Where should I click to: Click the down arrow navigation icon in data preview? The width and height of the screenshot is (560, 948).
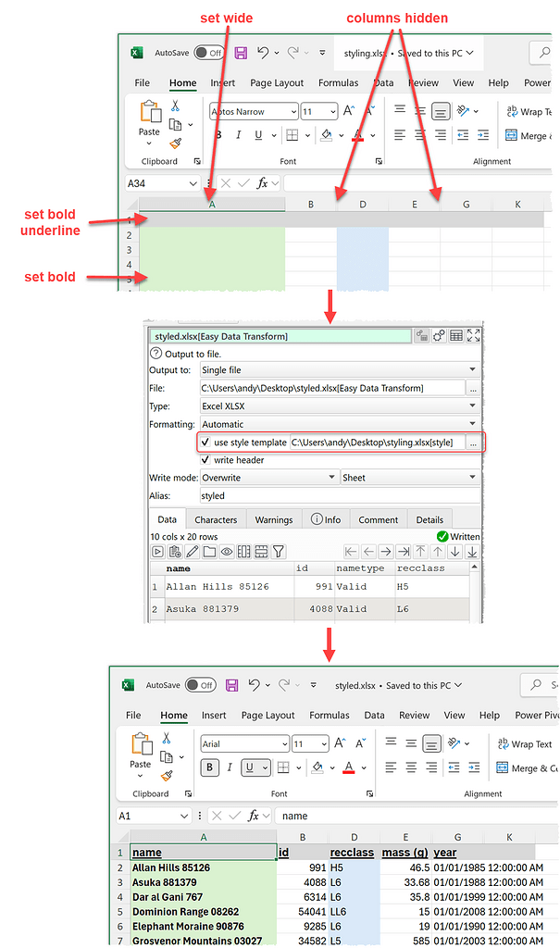click(454, 552)
